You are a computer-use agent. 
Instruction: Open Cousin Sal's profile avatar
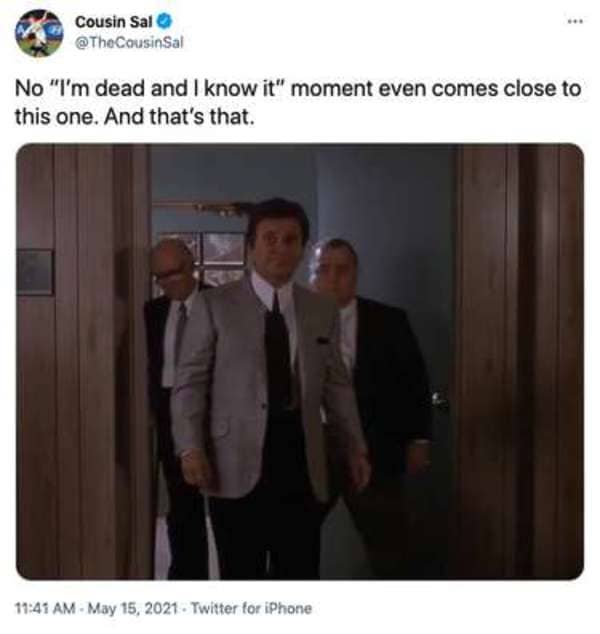pyautogui.click(x=39, y=33)
